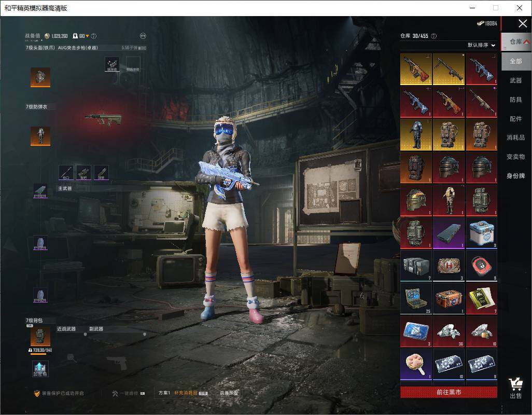
Task: Show the 消耗品 category tab
Action: coord(516,137)
